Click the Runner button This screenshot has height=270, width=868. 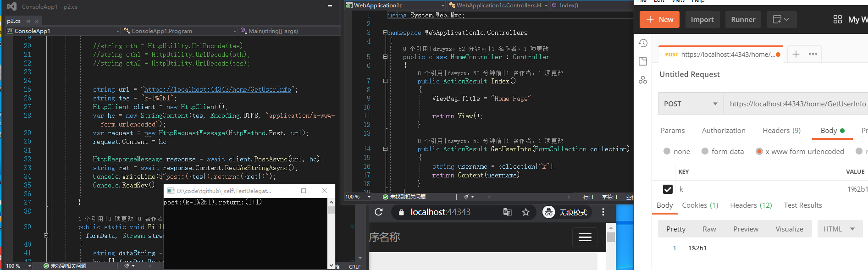point(743,19)
